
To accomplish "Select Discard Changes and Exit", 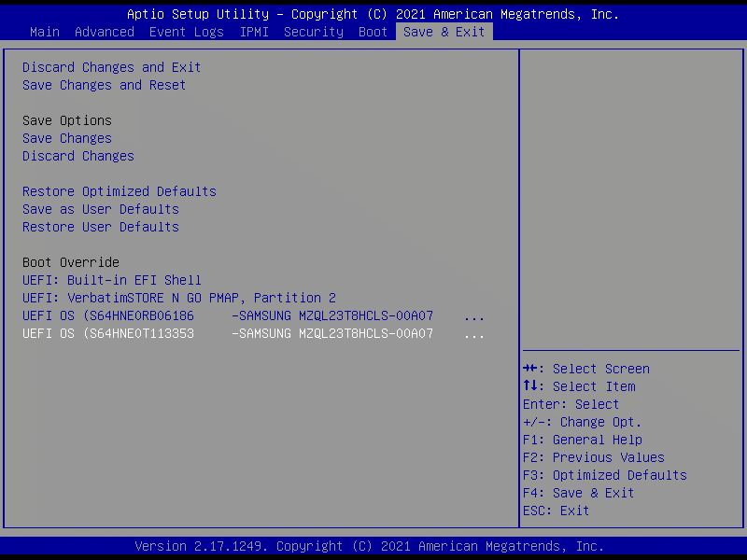I will tap(112, 67).
